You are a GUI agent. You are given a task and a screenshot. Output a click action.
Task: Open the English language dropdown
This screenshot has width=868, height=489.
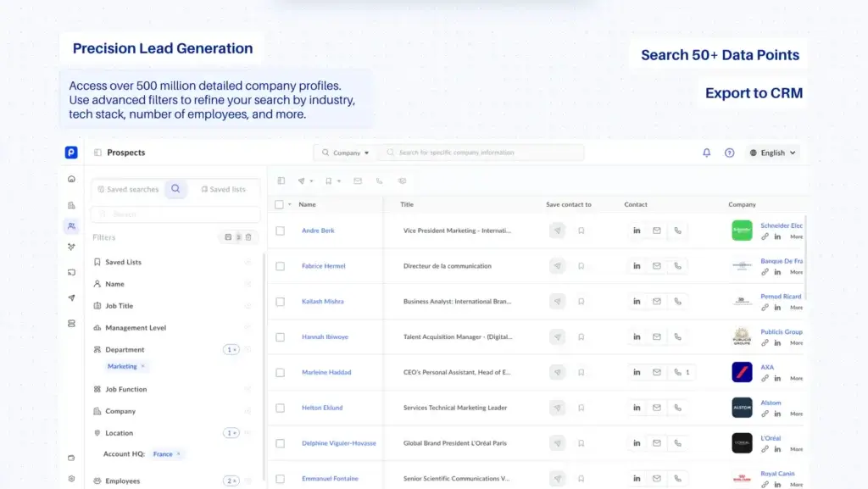[x=772, y=153]
